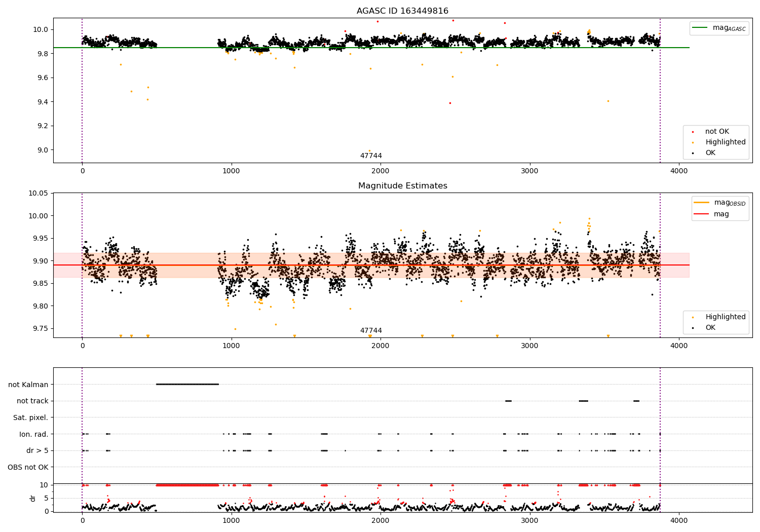760x532 pixels.
Task: Click the rotated 'dr' axis label
Action: 33,498
